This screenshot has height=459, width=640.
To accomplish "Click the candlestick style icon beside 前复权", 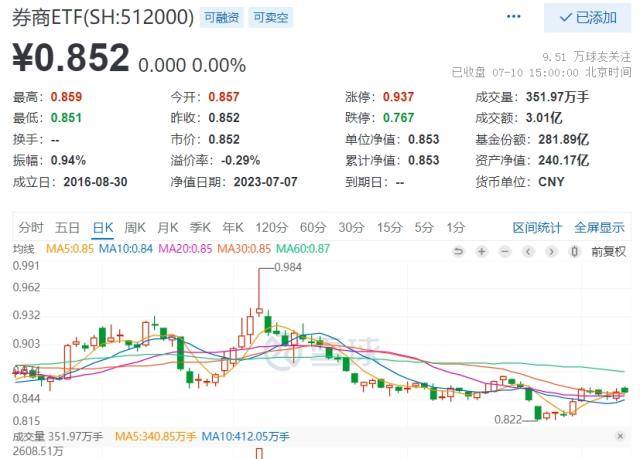I will coord(575,250).
